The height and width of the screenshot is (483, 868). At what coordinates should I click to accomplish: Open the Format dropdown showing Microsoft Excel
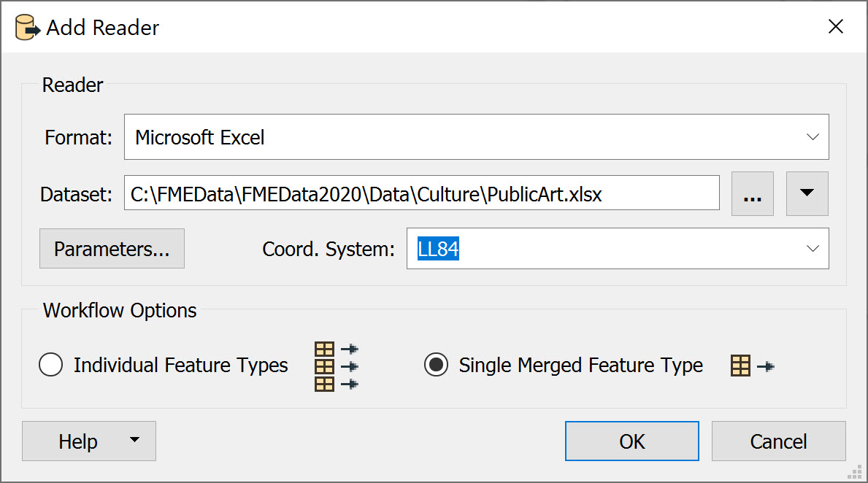pos(476,136)
